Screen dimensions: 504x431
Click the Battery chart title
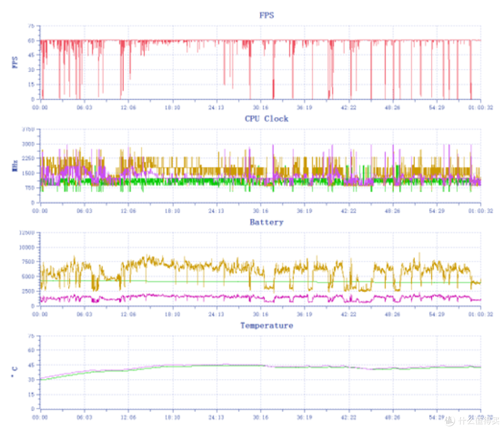(x=266, y=222)
